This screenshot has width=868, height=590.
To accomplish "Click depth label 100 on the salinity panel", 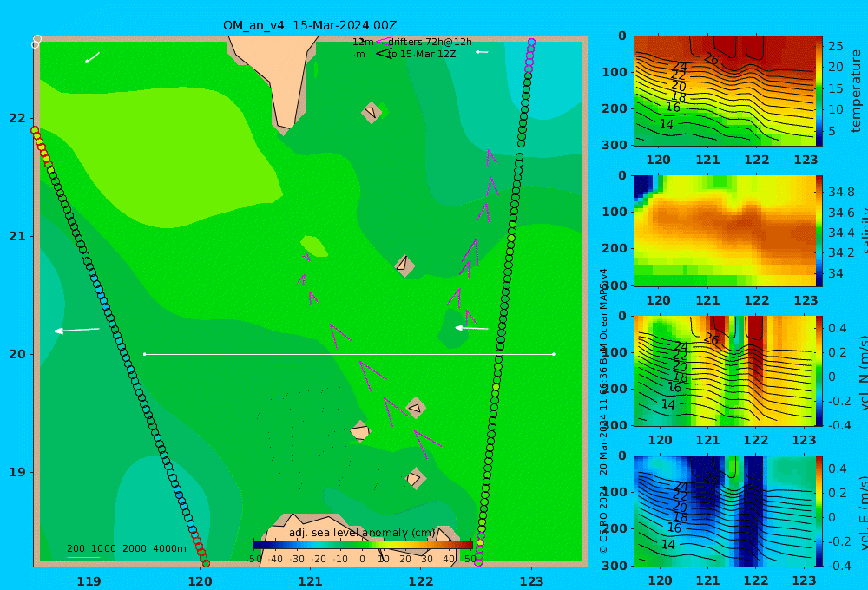I will [x=615, y=212].
